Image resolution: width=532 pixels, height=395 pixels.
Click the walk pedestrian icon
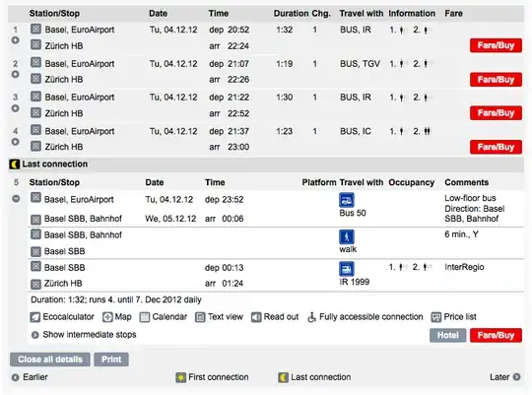click(347, 236)
